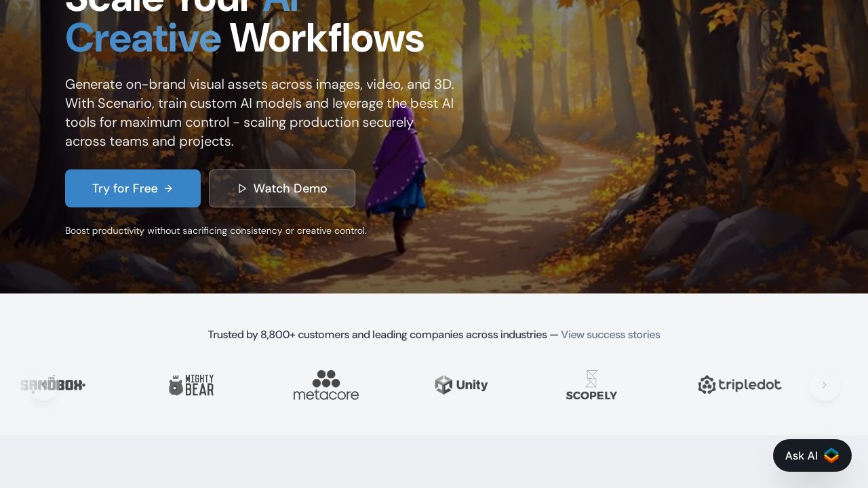Click the arrow icon in Try for Free

[x=168, y=188]
